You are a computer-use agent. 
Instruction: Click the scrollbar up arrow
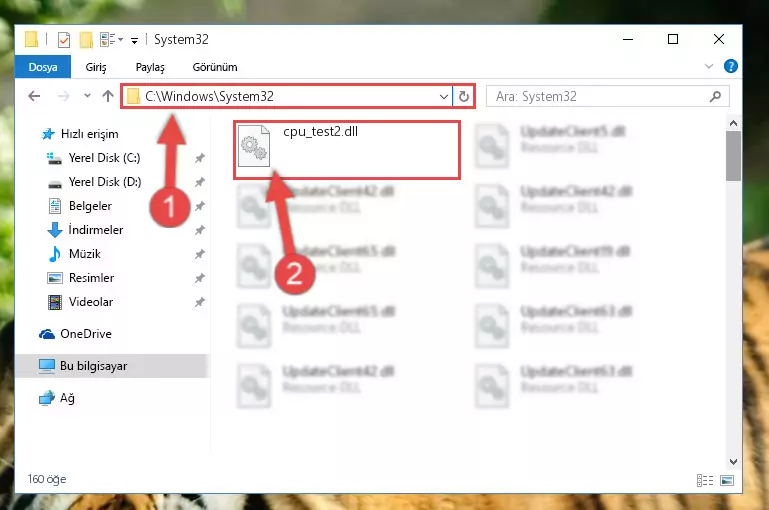[x=734, y=123]
